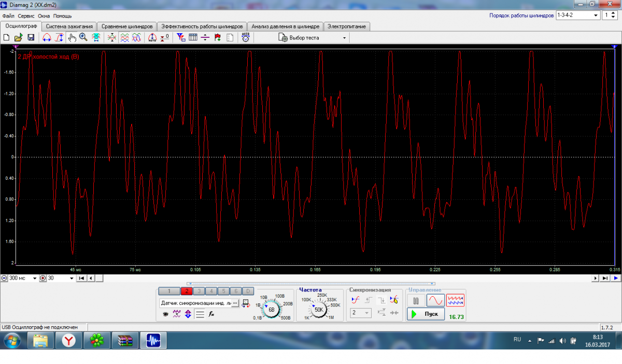The width and height of the screenshot is (622, 364).
Task: Click the Частота 50K frequency knob
Action: (x=319, y=309)
